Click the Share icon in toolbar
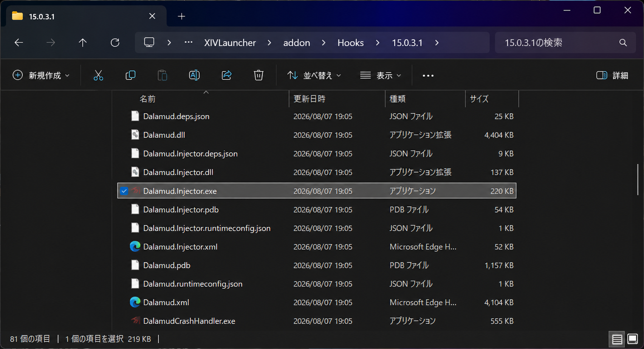 226,75
